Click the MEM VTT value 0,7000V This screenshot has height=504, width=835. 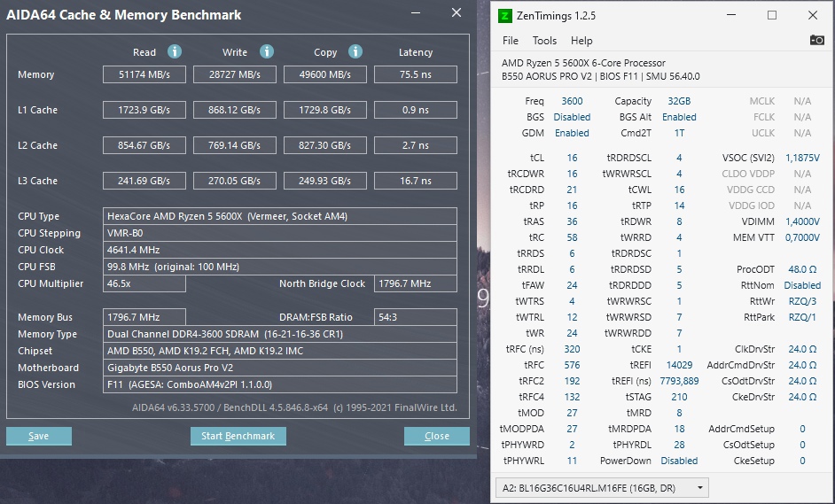[x=802, y=237]
